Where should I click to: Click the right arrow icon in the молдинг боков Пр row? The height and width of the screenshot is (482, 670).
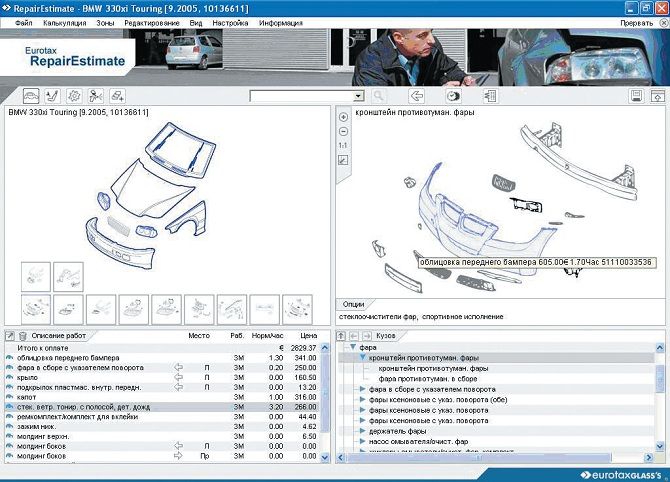(179, 456)
